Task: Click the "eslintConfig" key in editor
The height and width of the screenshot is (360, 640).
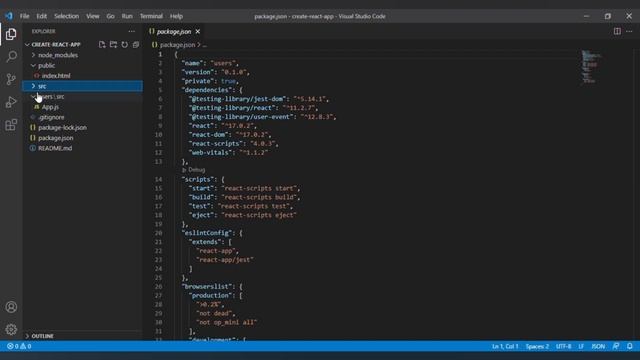Action: pyautogui.click(x=207, y=233)
